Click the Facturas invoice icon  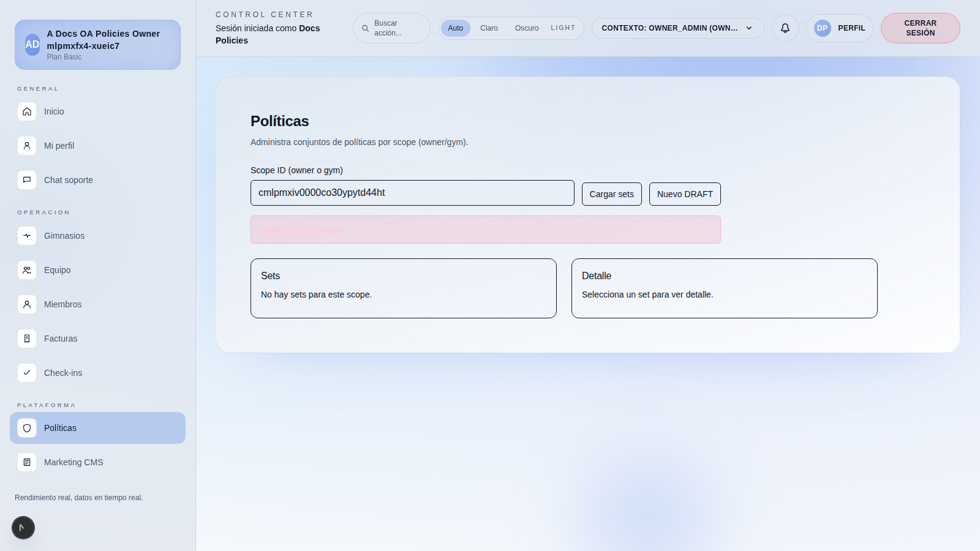click(27, 338)
